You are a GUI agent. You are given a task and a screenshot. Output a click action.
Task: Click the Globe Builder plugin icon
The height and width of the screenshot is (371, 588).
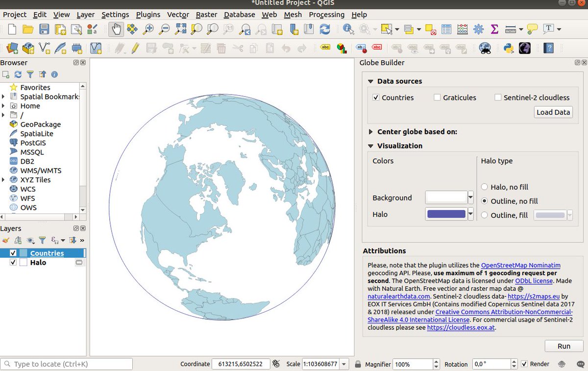(x=525, y=48)
